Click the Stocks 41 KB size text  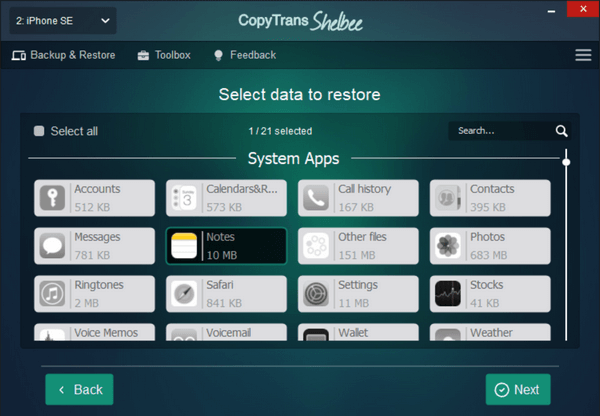click(485, 303)
